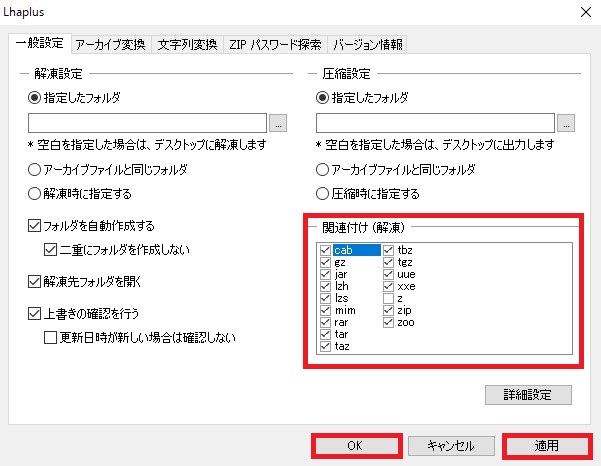Browse for extraction folder with … button
Screen dimensions: 601x466
(x=278, y=123)
